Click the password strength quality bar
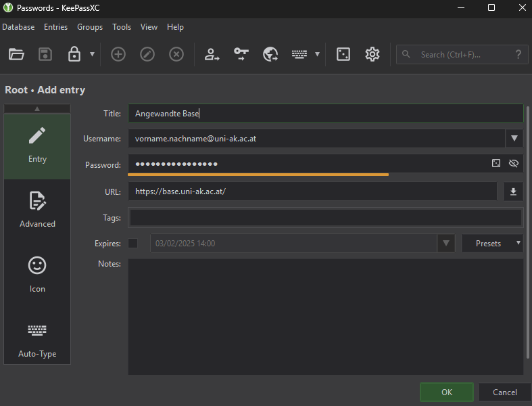Screen dimensions: 532x406 click(x=258, y=175)
